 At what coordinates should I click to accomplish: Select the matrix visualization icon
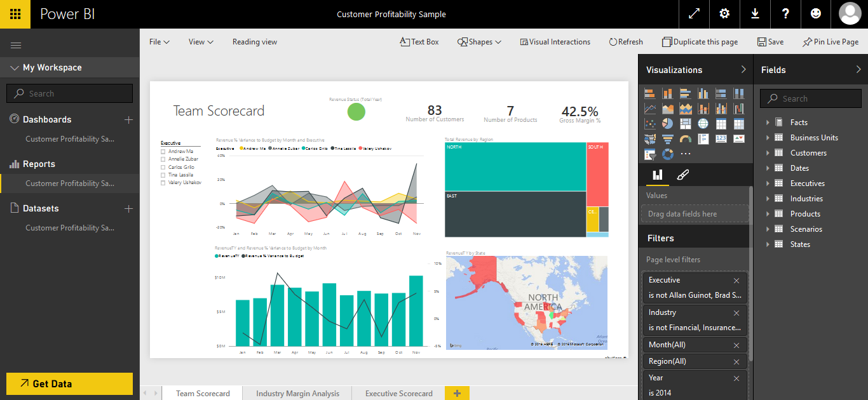click(x=738, y=124)
